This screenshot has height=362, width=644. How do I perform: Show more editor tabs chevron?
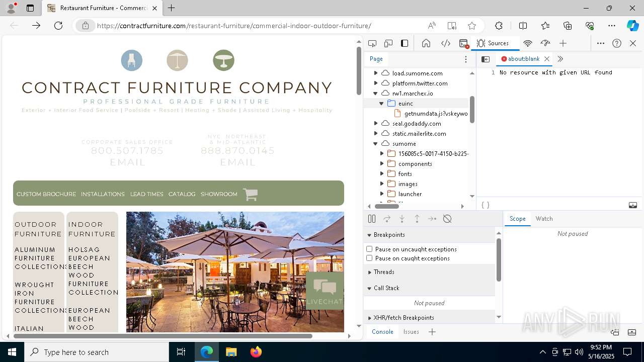pos(560,59)
